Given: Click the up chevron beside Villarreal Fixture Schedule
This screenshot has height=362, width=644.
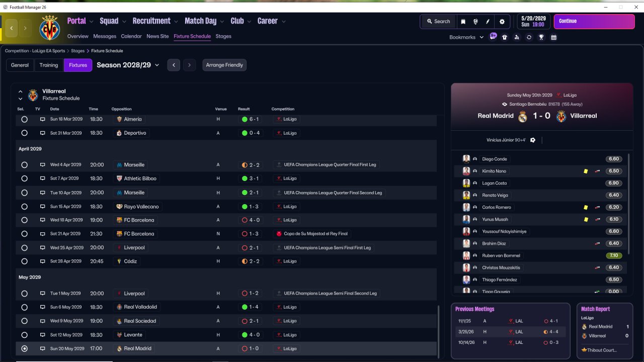Looking at the screenshot, I should tap(21, 92).
